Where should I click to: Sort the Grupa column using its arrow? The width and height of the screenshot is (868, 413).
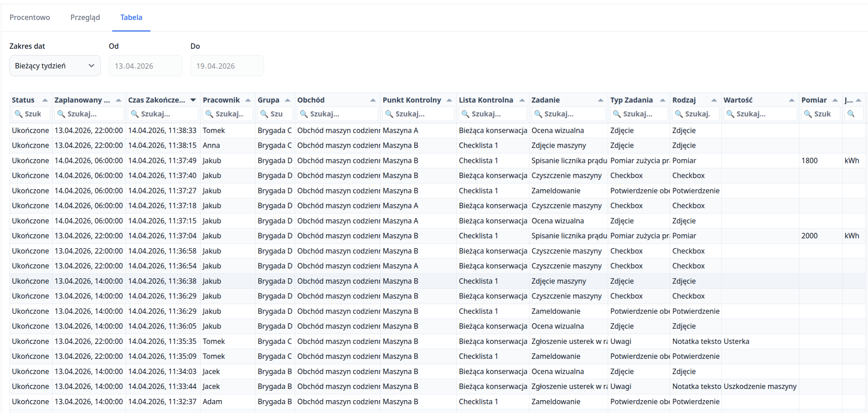click(288, 100)
